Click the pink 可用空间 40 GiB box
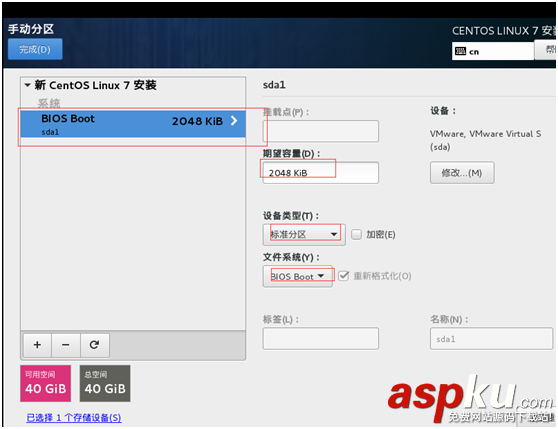The width and height of the screenshot is (558, 429). [46, 383]
